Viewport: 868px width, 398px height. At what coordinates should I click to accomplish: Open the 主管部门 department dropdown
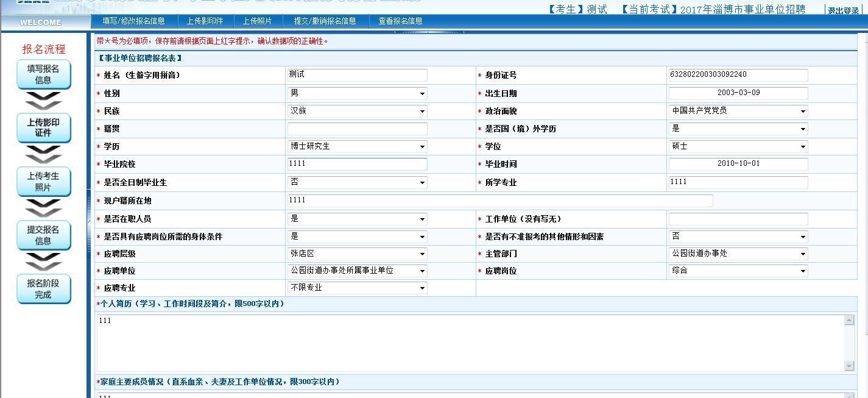click(803, 254)
